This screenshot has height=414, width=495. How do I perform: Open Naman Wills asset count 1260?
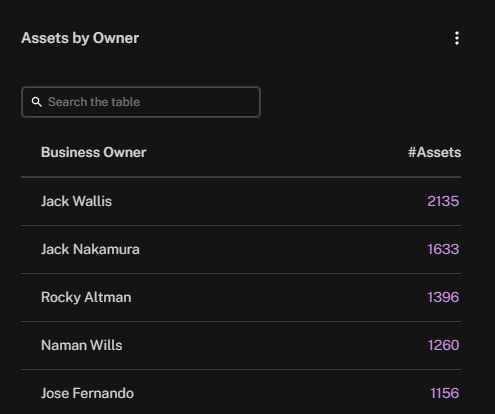(x=443, y=345)
